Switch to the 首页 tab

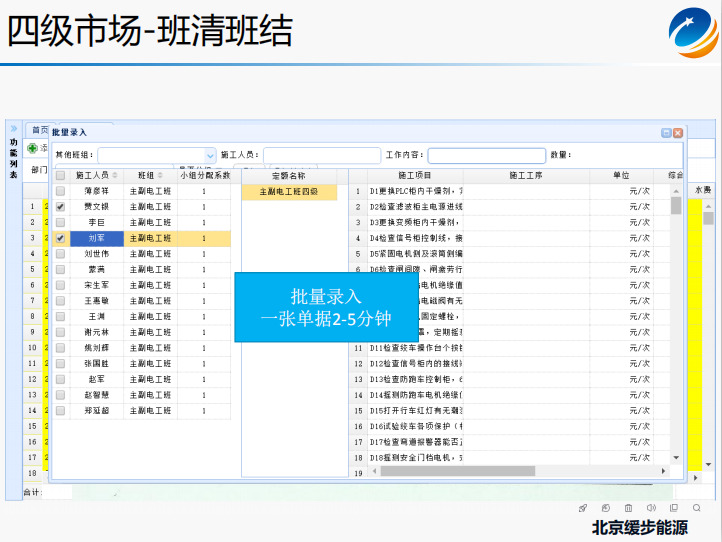[x=39, y=130]
